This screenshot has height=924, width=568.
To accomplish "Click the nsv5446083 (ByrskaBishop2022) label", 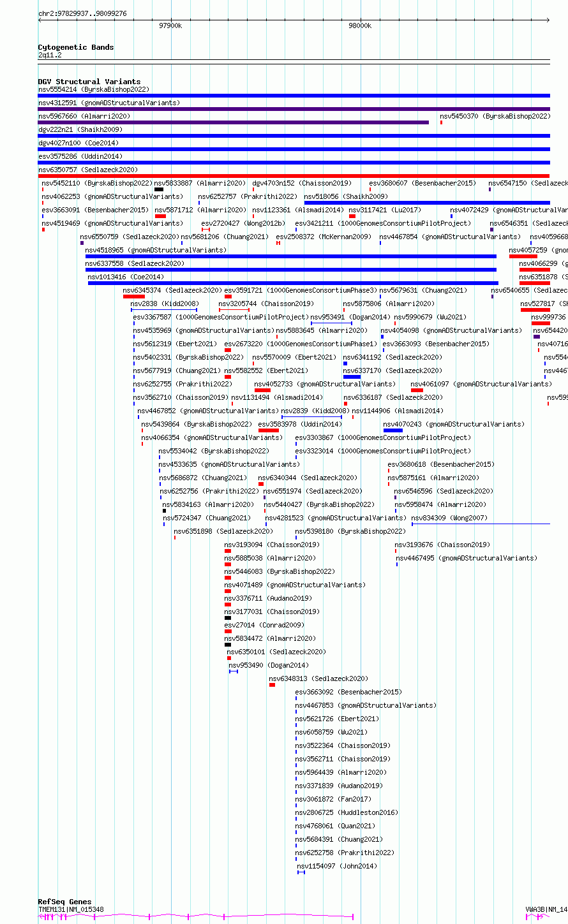I will (280, 572).
